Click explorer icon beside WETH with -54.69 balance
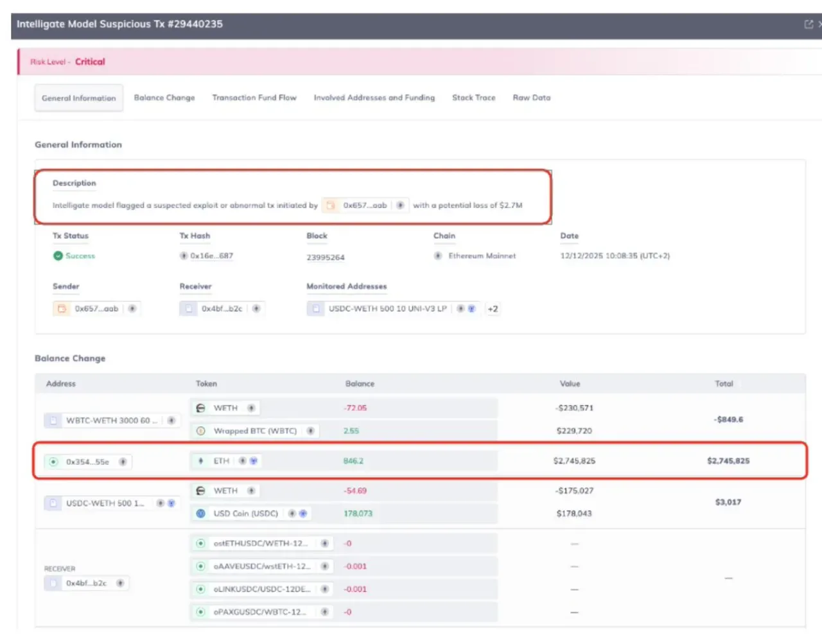This screenshot has width=822, height=644. [x=251, y=491]
